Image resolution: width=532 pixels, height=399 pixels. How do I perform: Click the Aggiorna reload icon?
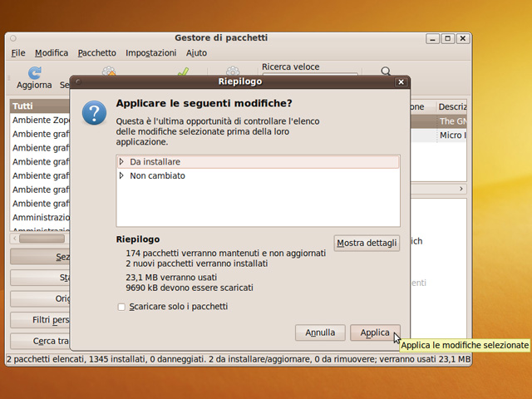pyautogui.click(x=34, y=73)
